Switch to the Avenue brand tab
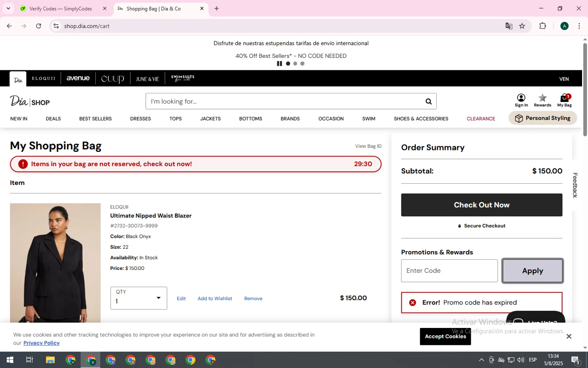 click(78, 78)
